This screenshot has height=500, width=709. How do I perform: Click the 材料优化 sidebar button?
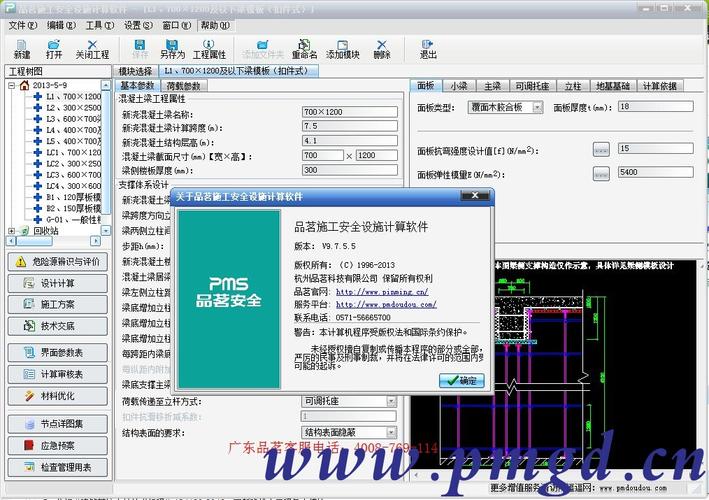coord(58,396)
